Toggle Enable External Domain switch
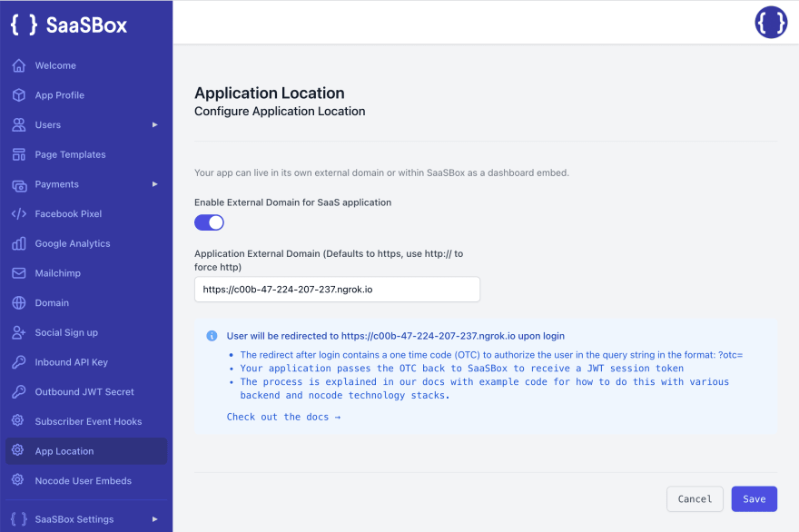This screenshot has width=799, height=532. [x=209, y=222]
